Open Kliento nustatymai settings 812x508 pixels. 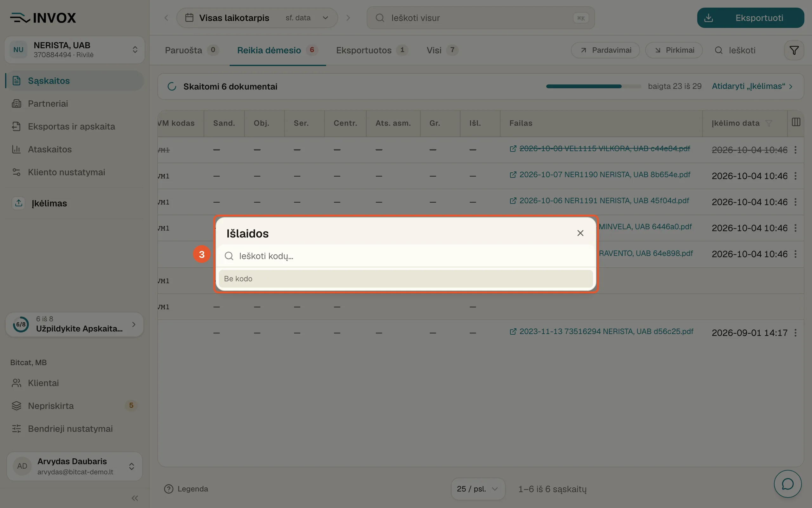pyautogui.click(x=75, y=172)
